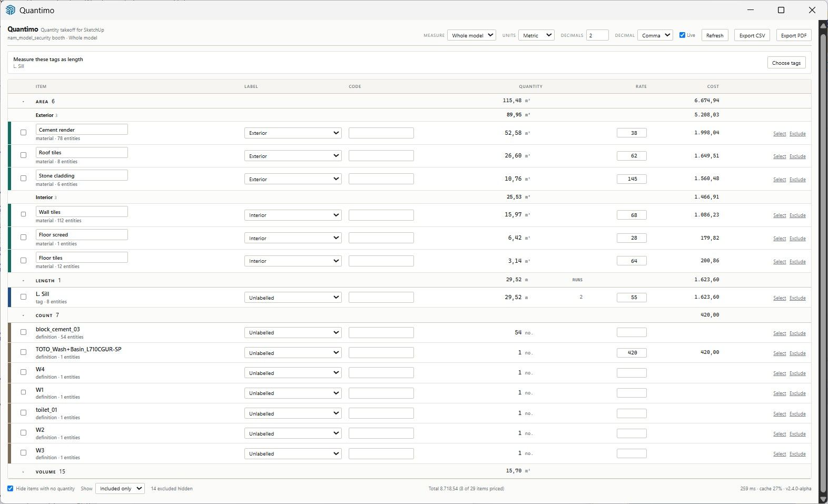Click Select link for W4 row

coord(780,373)
